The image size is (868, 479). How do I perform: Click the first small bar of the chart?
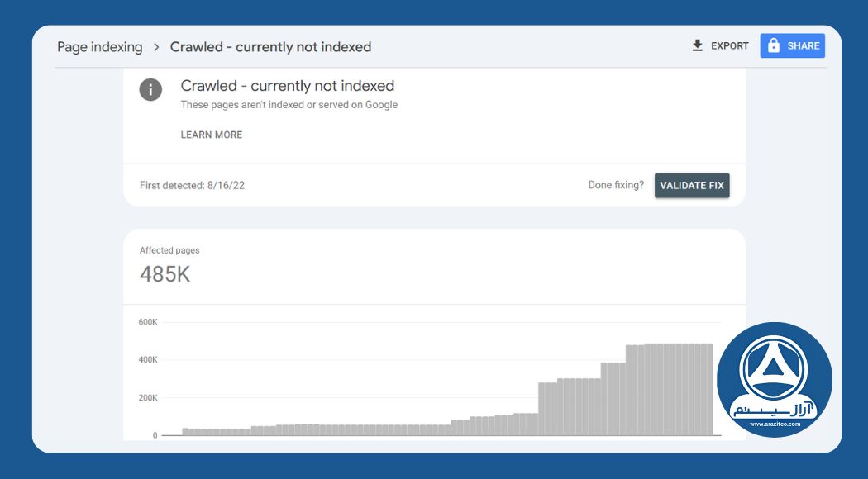184,432
